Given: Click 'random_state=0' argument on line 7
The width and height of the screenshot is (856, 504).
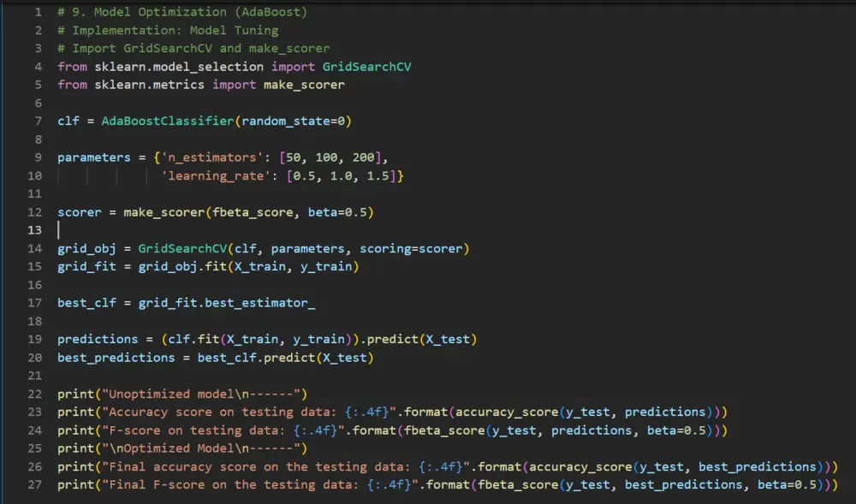Looking at the screenshot, I should click(293, 122).
